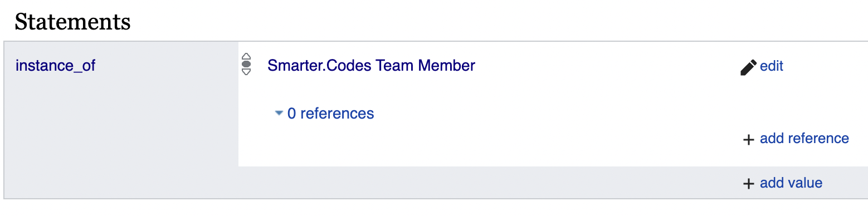
Task: Click the pencil edit icon
Action: click(748, 67)
